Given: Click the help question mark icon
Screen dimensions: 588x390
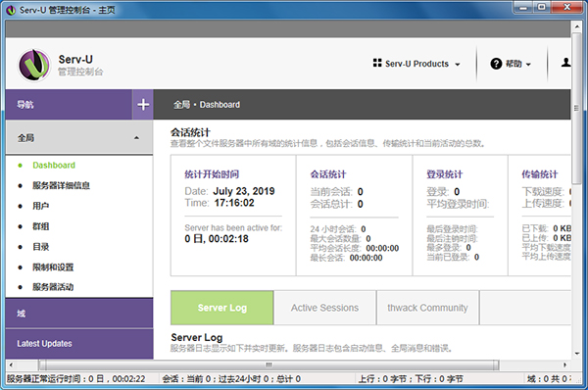Looking at the screenshot, I should coord(496,64).
